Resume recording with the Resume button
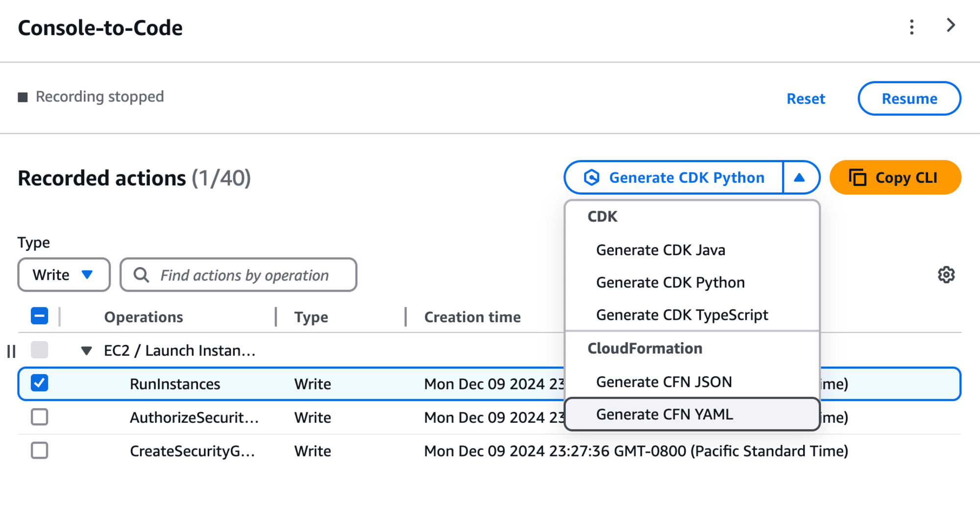The height and width of the screenshot is (506, 980). 909,98
